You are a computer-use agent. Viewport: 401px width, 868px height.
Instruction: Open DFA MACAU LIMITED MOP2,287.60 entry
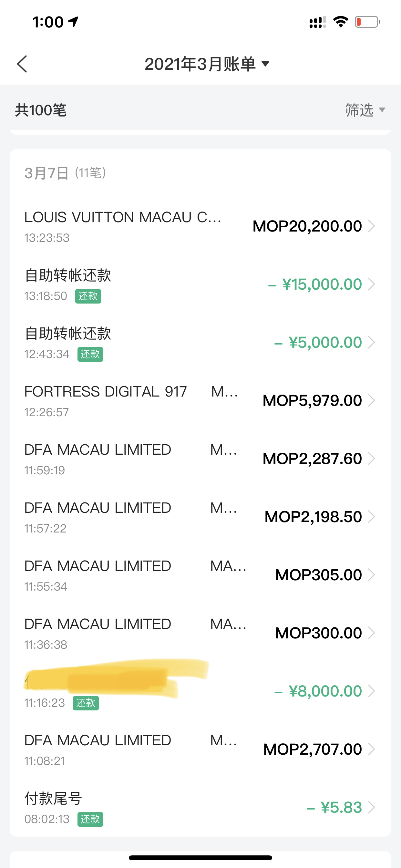[200, 459]
